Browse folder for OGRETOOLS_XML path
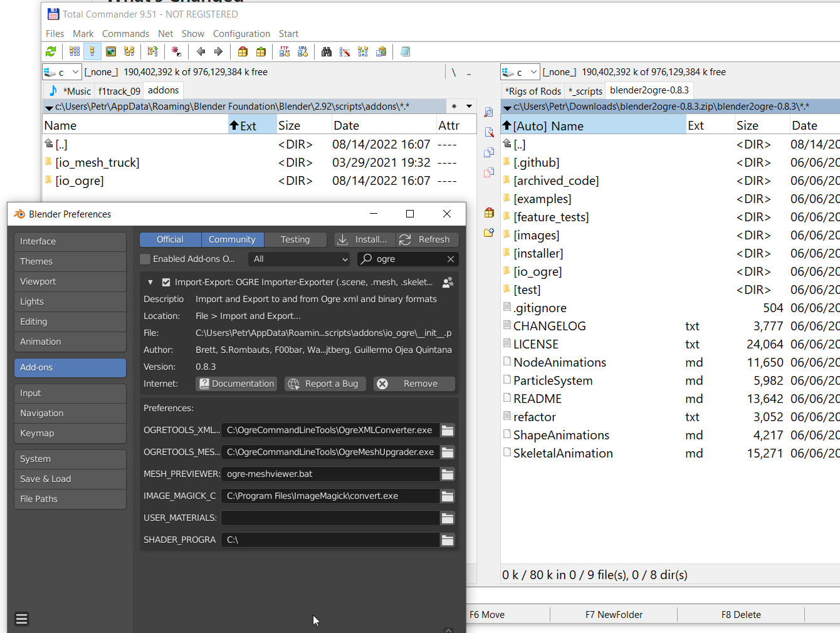Screen dimensions: 840x633 [x=448, y=431]
